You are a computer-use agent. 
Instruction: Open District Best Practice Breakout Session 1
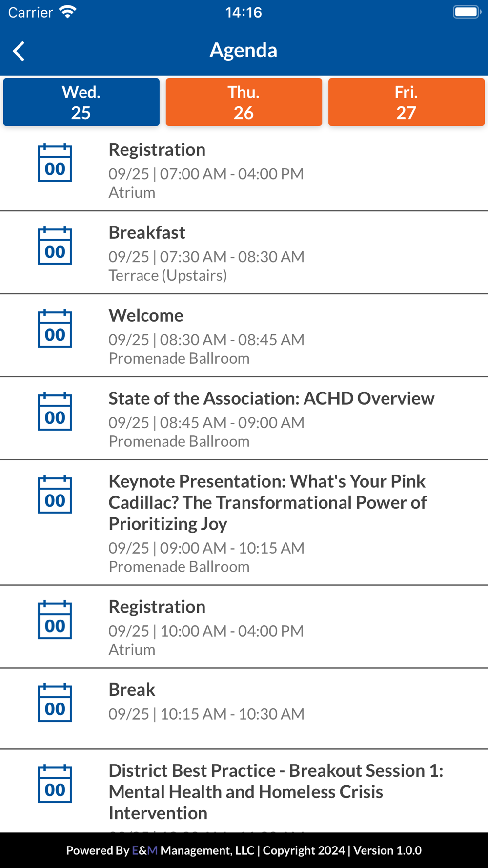(276, 791)
